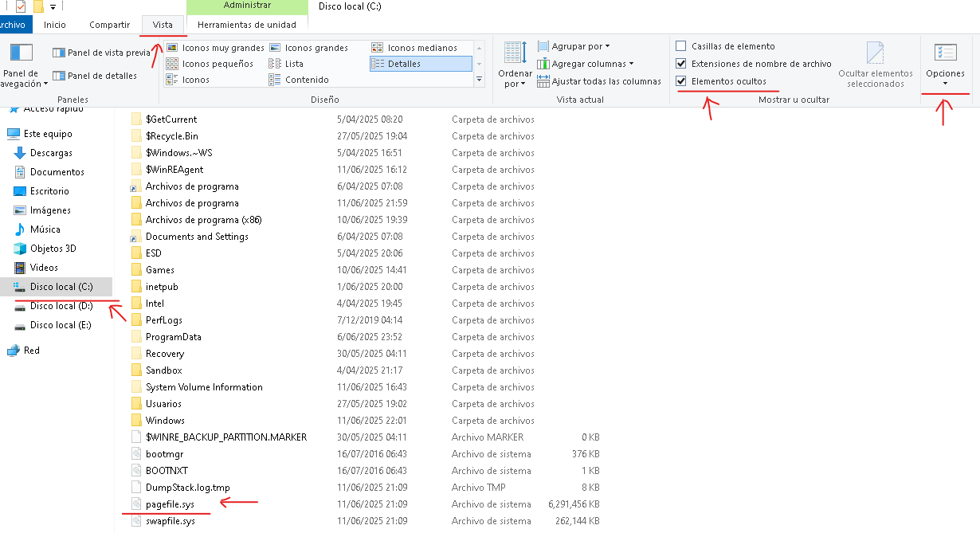The width and height of the screenshot is (980, 533).
Task: Select Detalles layout
Action: [x=421, y=64]
